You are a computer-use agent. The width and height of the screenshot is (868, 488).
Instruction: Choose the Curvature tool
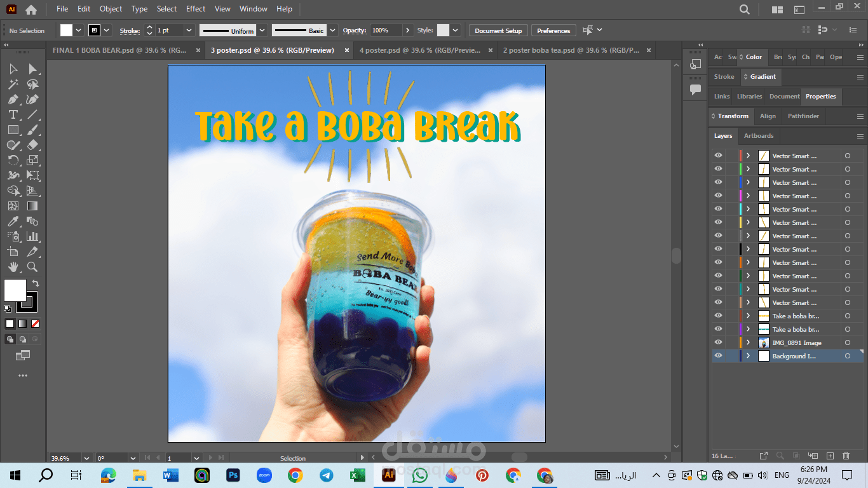(x=33, y=99)
